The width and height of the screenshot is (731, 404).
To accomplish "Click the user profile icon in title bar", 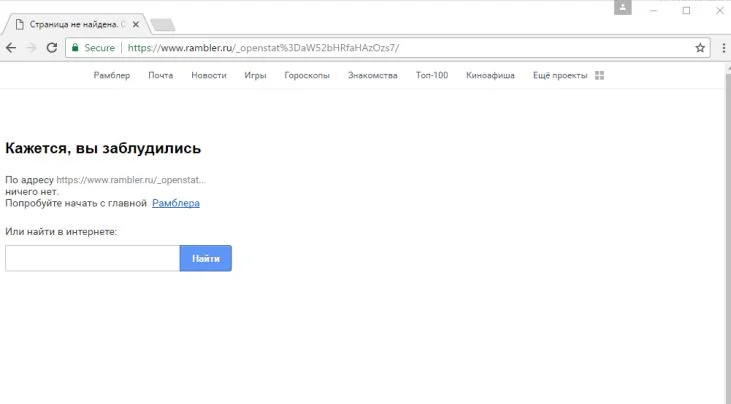I will tap(622, 8).
